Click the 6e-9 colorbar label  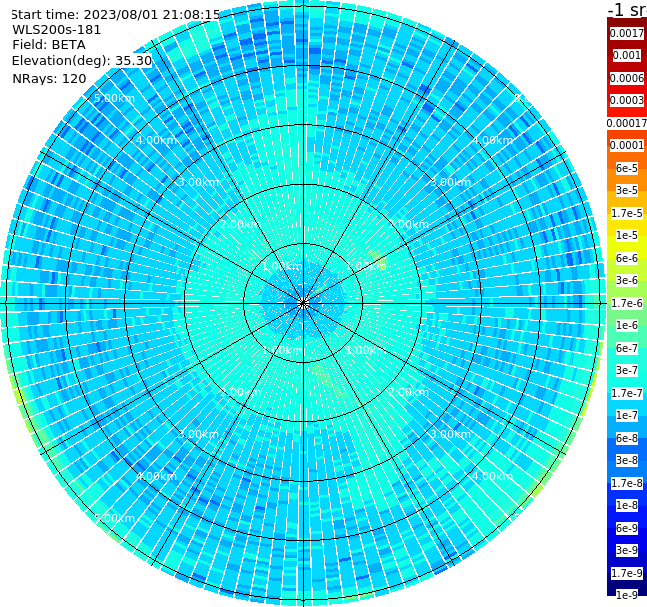click(627, 528)
